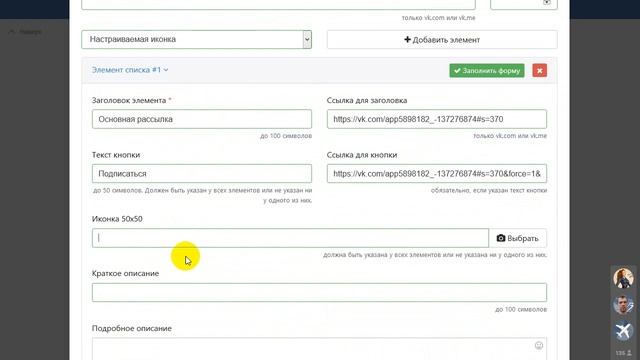Click green 'Заполнить форму' button
This screenshot has height=360, width=640.
(487, 71)
